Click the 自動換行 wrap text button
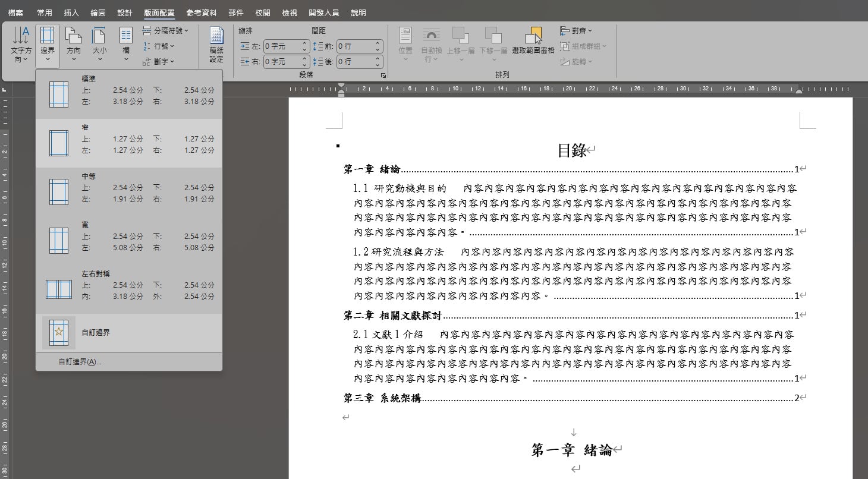The height and width of the screenshot is (479, 868). [x=431, y=45]
